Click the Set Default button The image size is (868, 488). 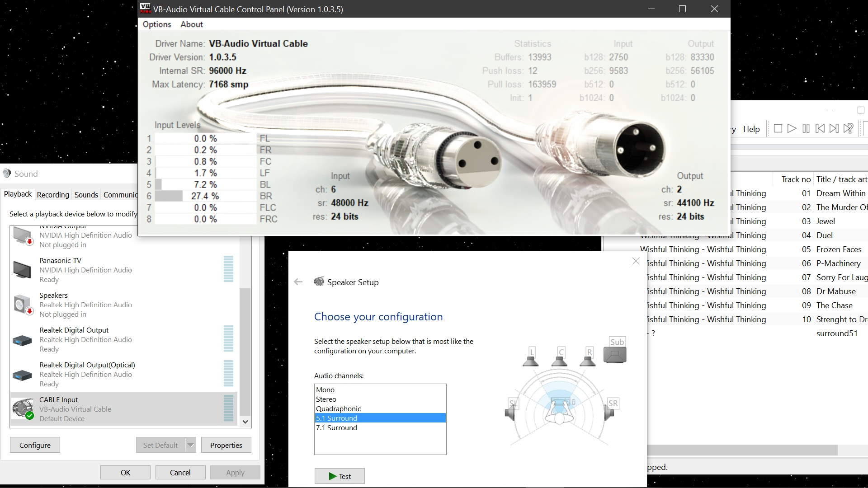tap(160, 445)
